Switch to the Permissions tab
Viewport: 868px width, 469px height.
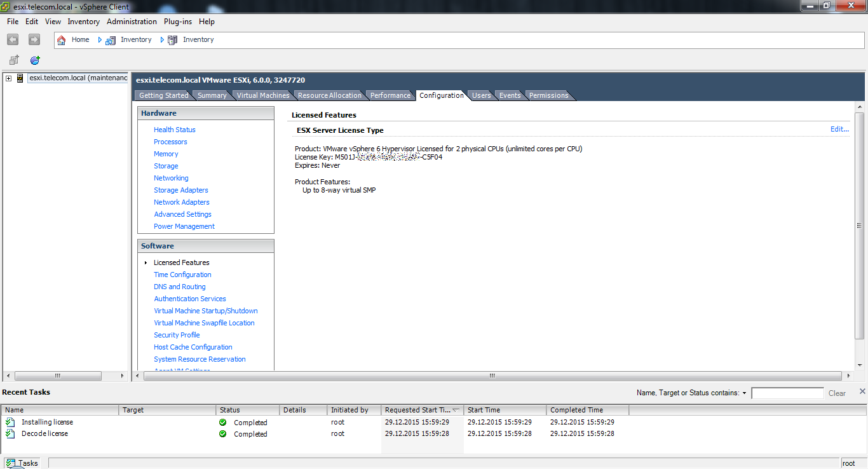coord(548,95)
